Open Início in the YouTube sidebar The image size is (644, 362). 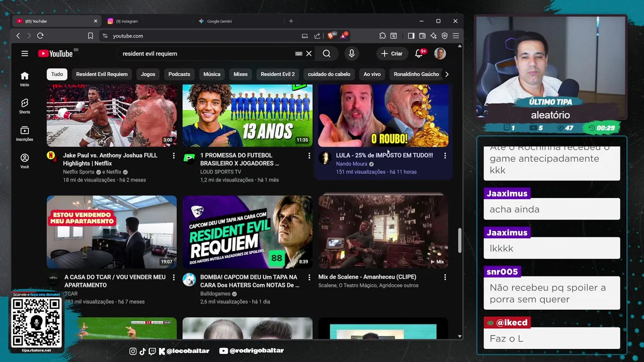coord(25,79)
